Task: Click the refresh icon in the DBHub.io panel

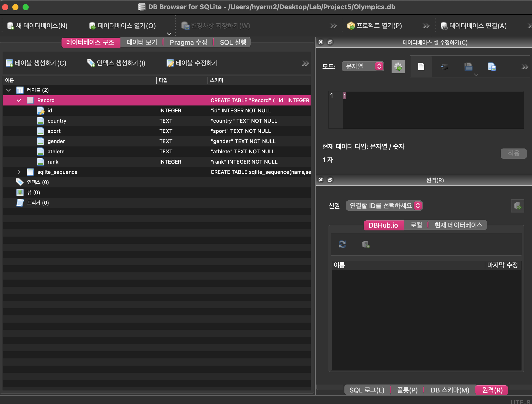Action: tap(342, 244)
